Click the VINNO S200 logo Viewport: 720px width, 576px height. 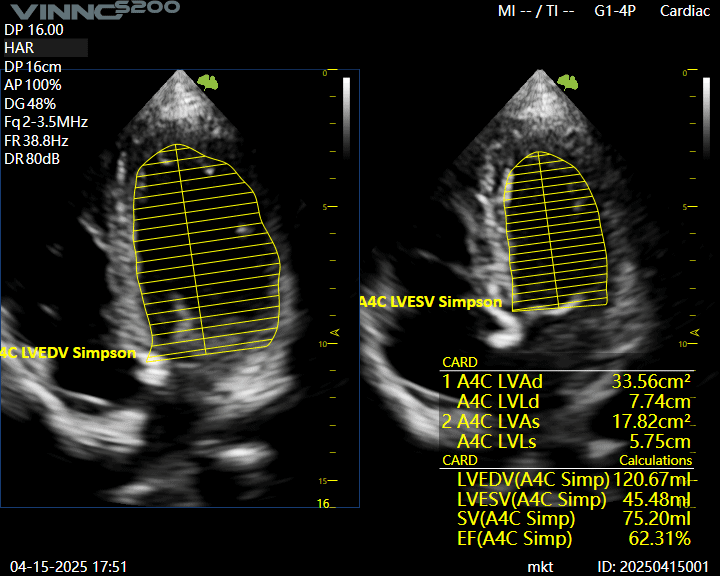tap(92, 10)
